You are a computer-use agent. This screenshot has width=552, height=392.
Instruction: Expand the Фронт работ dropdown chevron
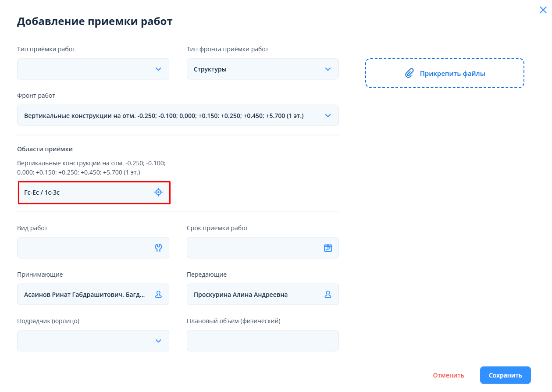(x=328, y=116)
